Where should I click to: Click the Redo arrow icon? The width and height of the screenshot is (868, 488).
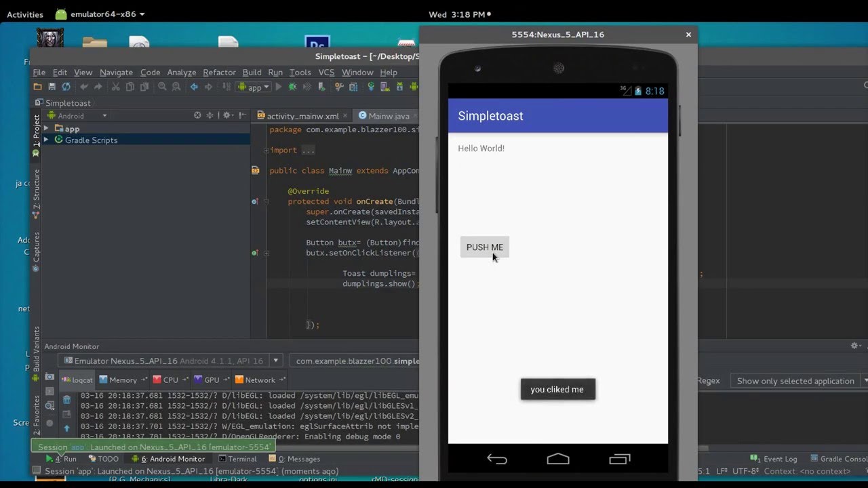point(98,87)
